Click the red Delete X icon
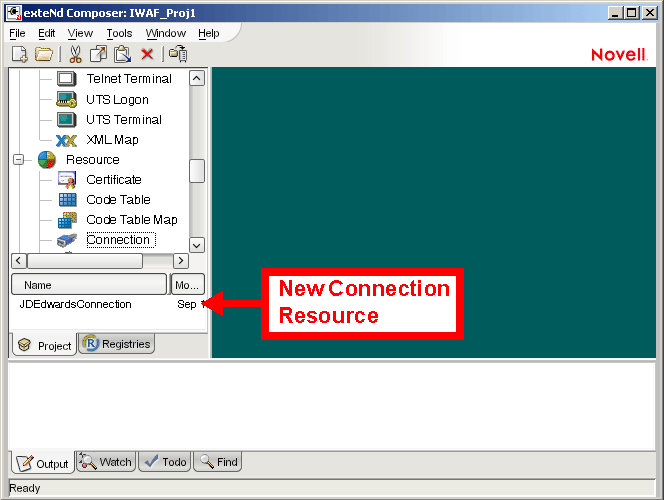The height and width of the screenshot is (500, 664). (147, 54)
